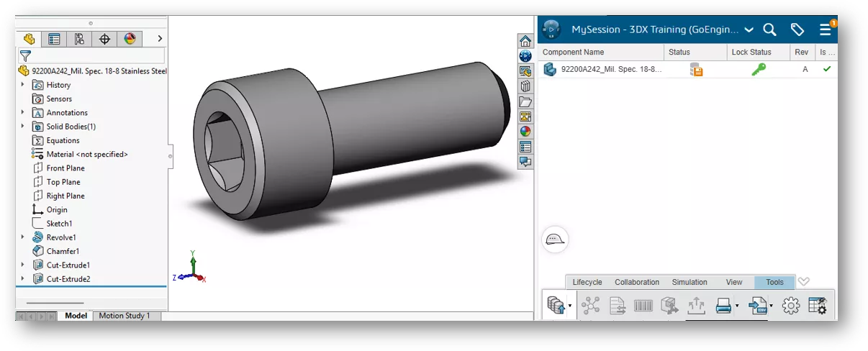Screen dimensions: 868x351
Task: Expand the Revolve1 feature
Action: 22,237
